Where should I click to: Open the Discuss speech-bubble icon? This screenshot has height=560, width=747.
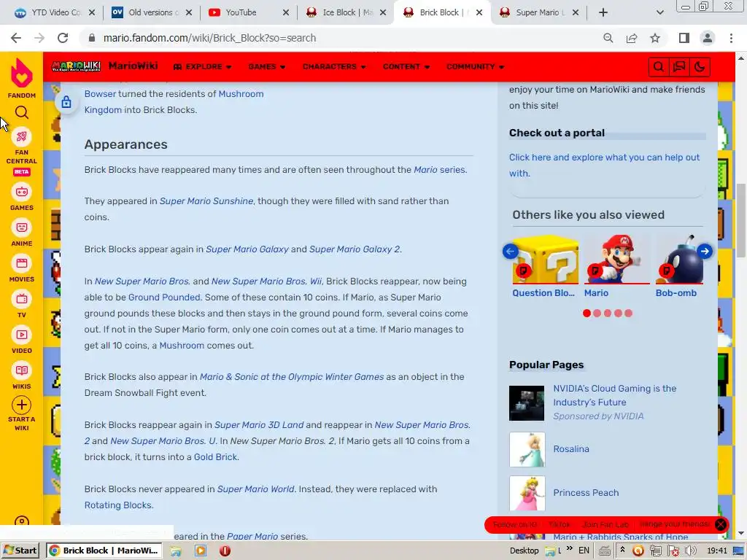pyautogui.click(x=679, y=66)
